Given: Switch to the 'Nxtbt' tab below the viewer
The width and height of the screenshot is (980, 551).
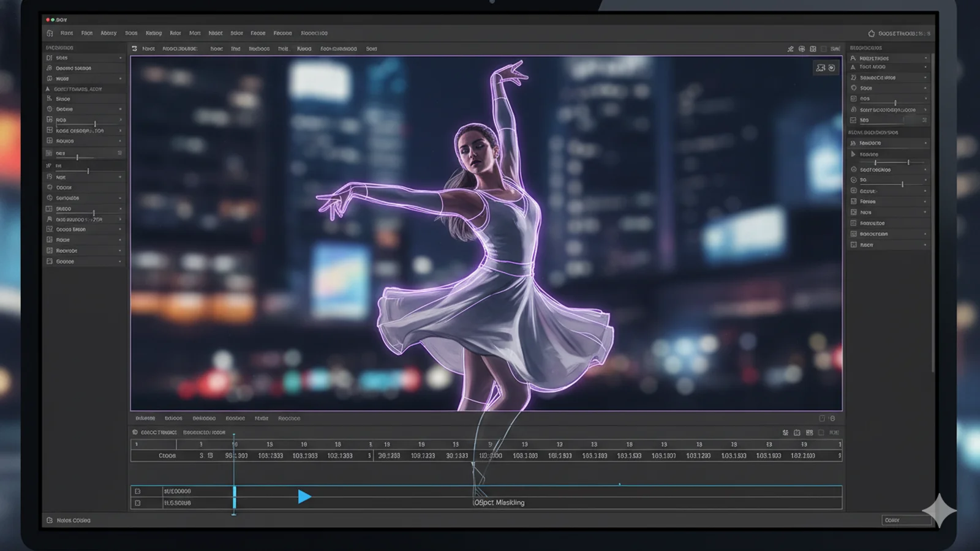Looking at the screenshot, I should [x=262, y=419].
